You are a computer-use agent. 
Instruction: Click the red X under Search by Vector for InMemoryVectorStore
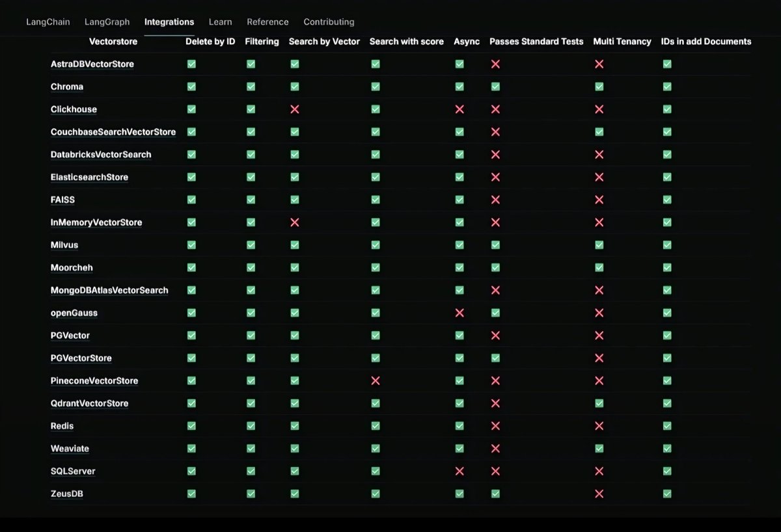(x=294, y=222)
